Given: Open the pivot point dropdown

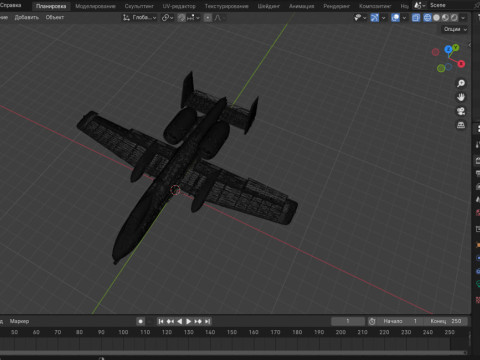Looking at the screenshot, I should tap(167, 18).
